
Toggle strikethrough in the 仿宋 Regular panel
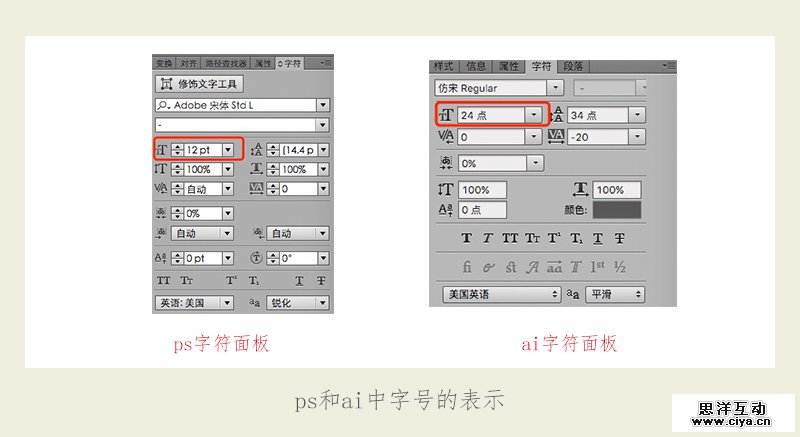tap(619, 238)
